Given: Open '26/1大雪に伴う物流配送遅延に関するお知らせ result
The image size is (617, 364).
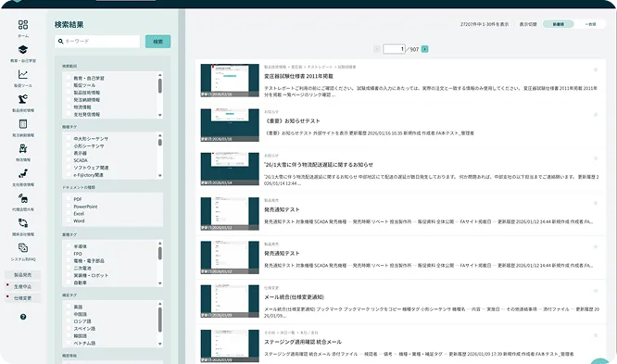Looking at the screenshot, I should [x=319, y=165].
